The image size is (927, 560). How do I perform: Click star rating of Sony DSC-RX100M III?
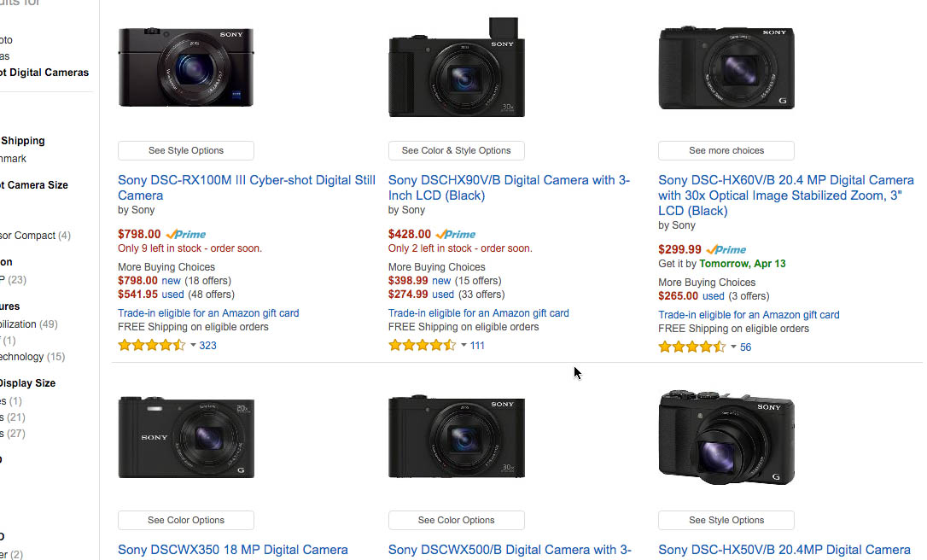coord(151,346)
